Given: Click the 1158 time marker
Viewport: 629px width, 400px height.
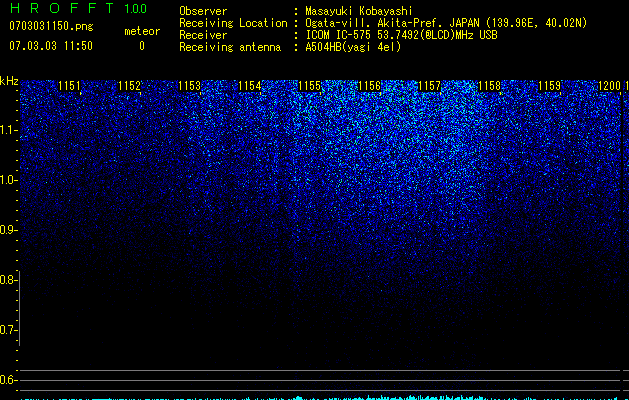Looking at the screenshot, I should click(489, 86).
